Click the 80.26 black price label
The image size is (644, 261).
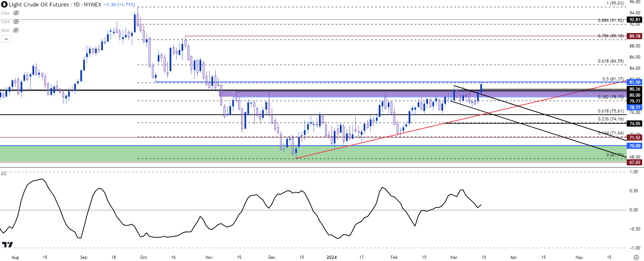tap(635, 89)
